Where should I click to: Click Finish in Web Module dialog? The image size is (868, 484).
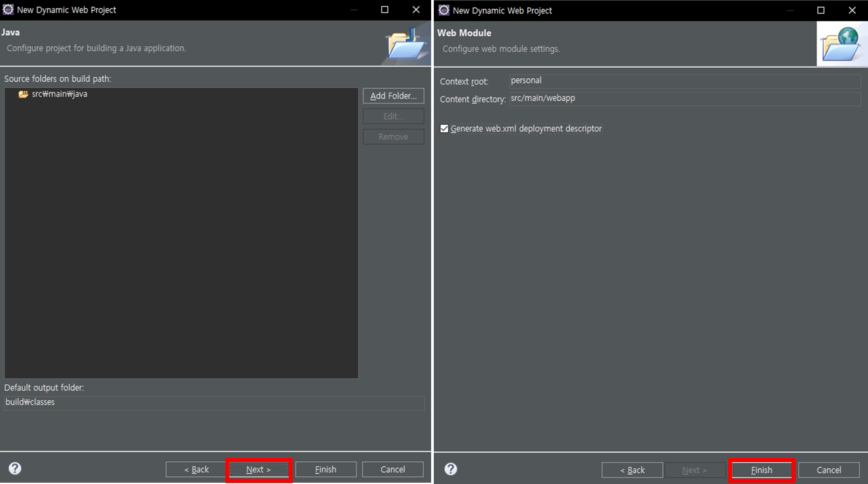[x=761, y=470]
